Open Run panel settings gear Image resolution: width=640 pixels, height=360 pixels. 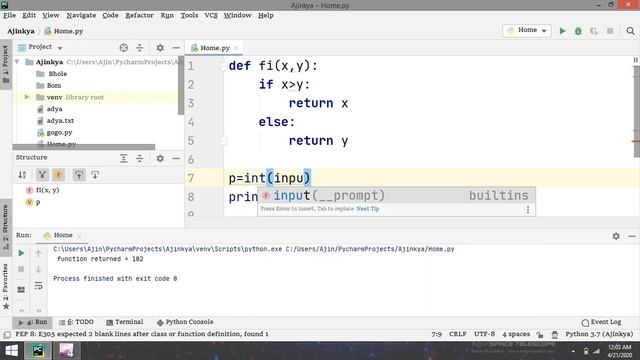coord(616,236)
